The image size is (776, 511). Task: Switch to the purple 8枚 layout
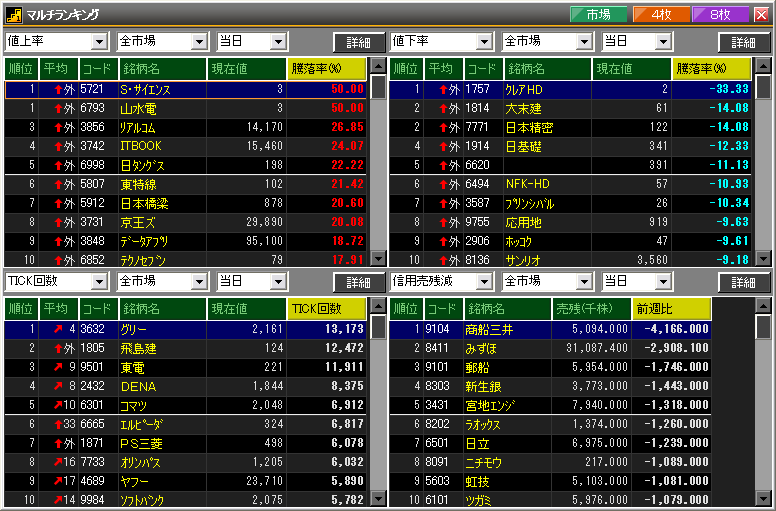tap(721, 15)
